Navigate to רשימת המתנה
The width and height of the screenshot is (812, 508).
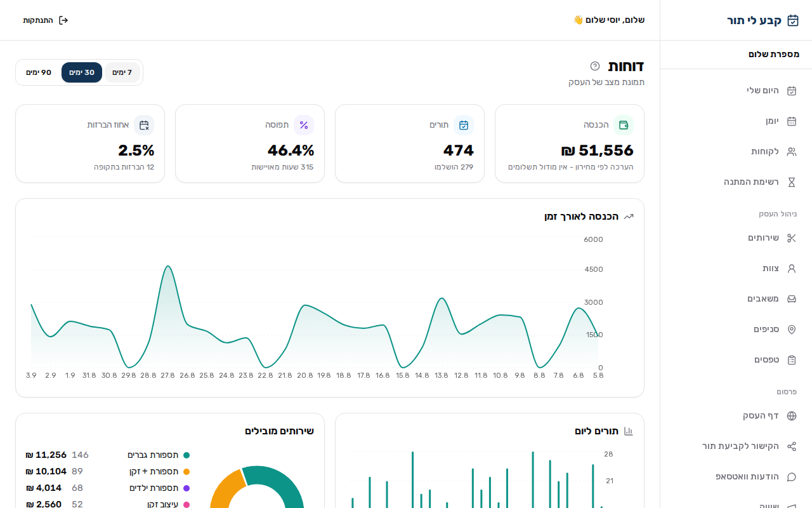736,182
